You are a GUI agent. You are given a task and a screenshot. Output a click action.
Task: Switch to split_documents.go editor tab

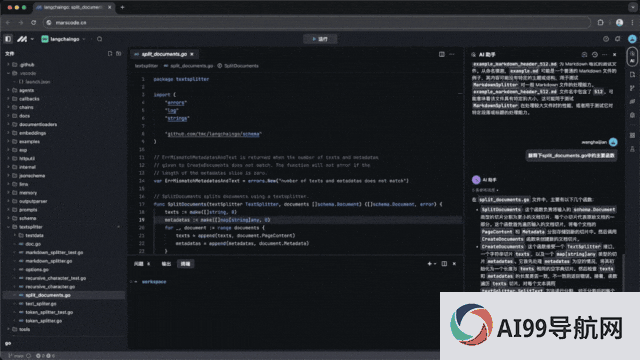coord(164,54)
